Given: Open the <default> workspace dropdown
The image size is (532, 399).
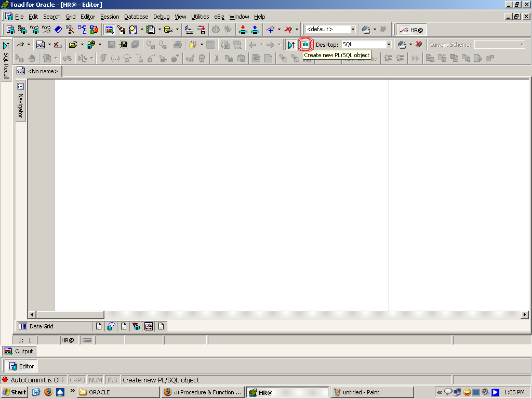Looking at the screenshot, I should point(353,30).
